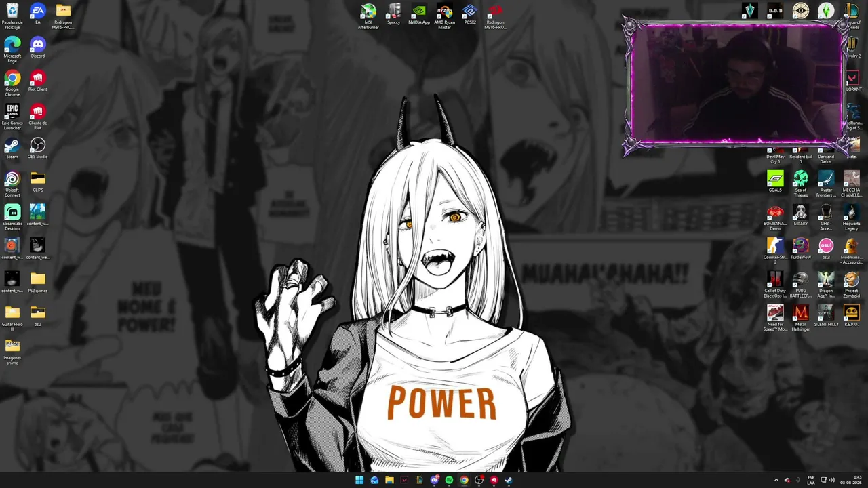Select the GH3 desktop shortcut
The width and height of the screenshot is (868, 488).
826,218
